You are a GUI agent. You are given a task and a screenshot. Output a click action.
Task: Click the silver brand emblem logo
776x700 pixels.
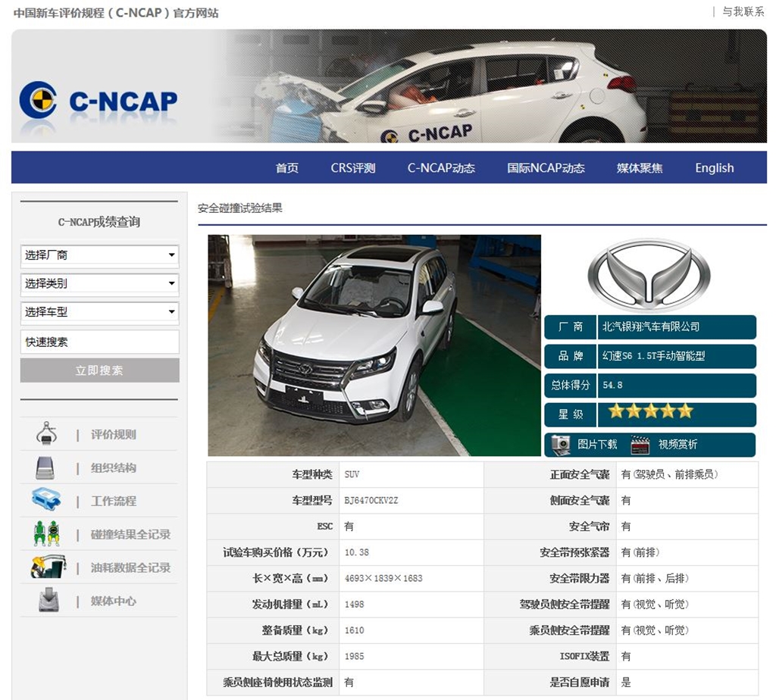649,274
